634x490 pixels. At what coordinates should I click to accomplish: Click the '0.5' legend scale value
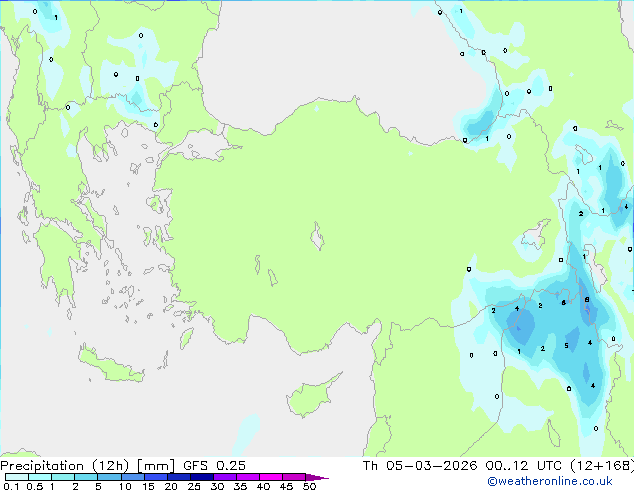point(34,486)
